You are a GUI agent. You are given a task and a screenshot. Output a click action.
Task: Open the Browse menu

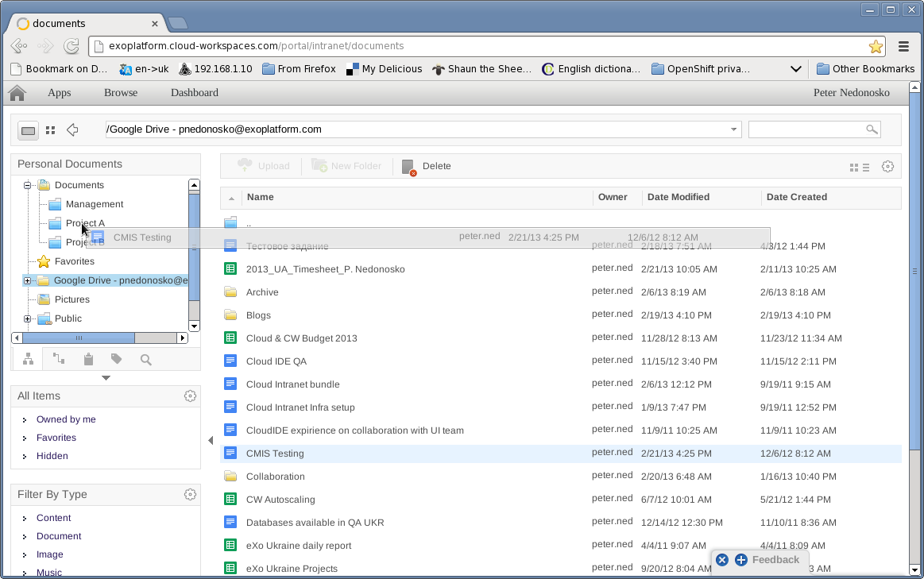121,92
